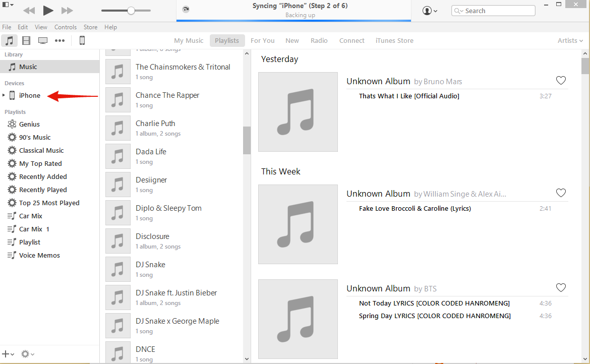Switch to Music library icon

click(x=9, y=40)
